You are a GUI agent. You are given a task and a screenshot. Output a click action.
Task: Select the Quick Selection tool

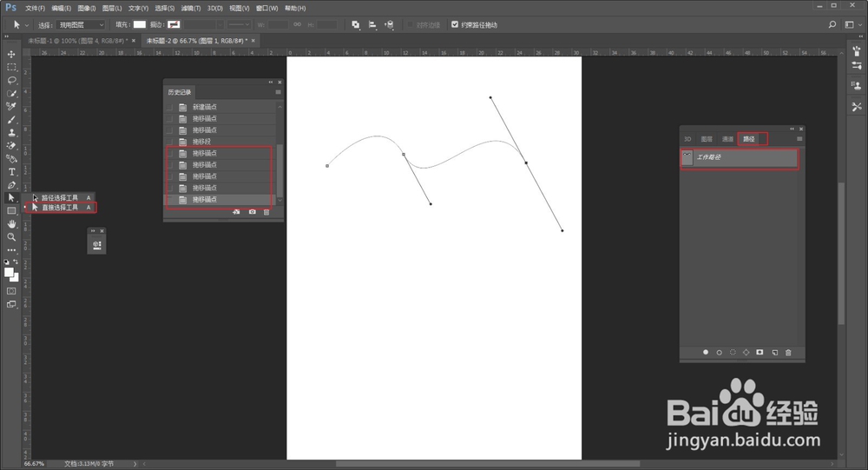pyautogui.click(x=11, y=93)
